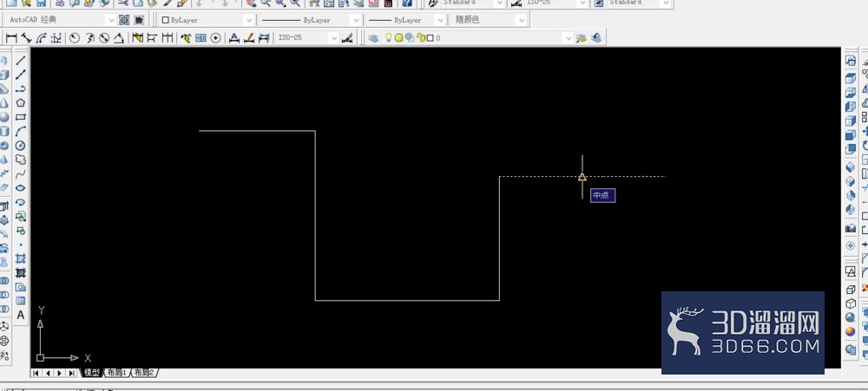Select the Polygon tool
The image size is (868, 391).
click(21, 102)
